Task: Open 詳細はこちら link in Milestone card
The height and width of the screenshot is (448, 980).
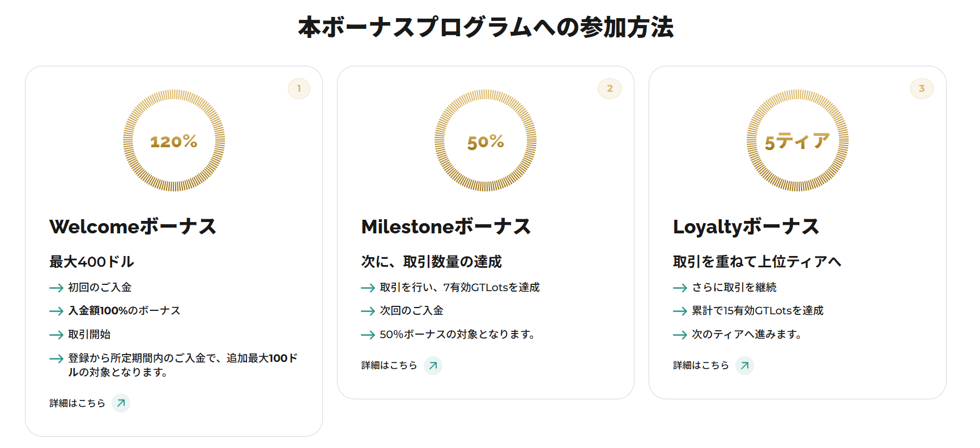Action: pyautogui.click(x=389, y=365)
